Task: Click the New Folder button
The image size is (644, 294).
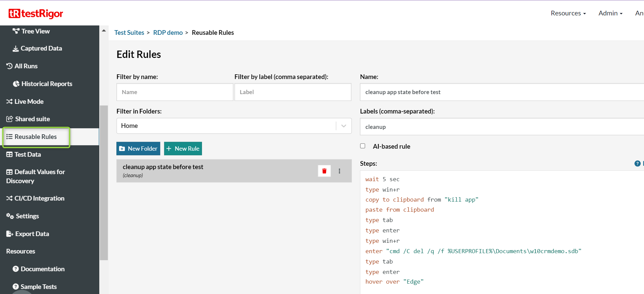Action: (138, 149)
